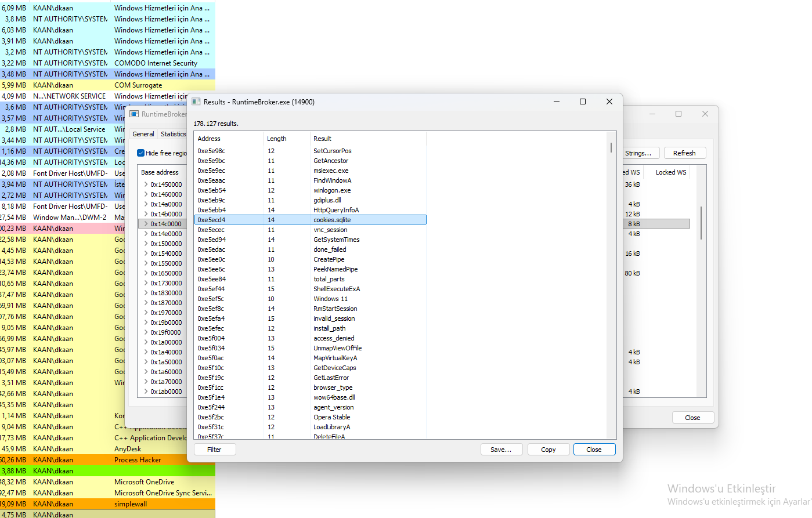Select the AnyDesk process row
The width and height of the screenshot is (812, 518).
pos(107,449)
